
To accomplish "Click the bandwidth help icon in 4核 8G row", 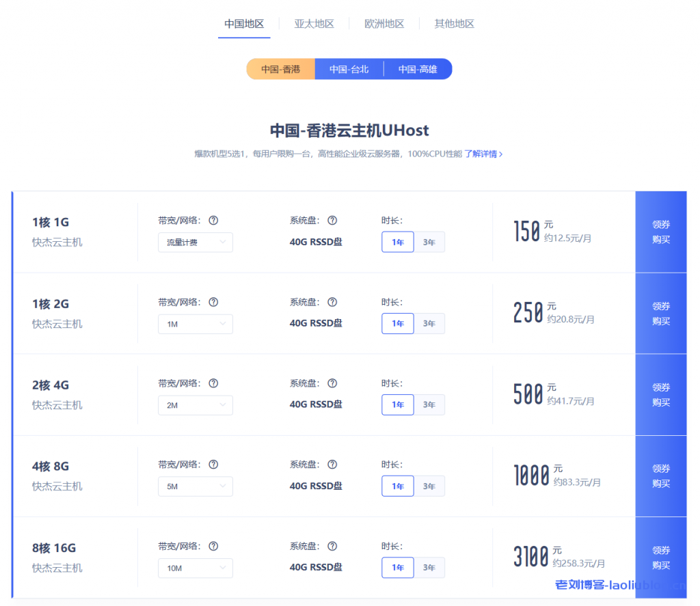I will pos(213,465).
